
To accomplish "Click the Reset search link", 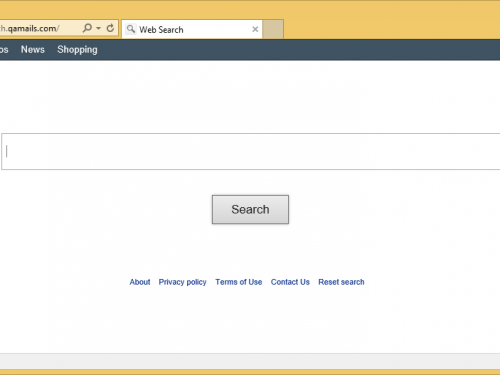I will 341,282.
